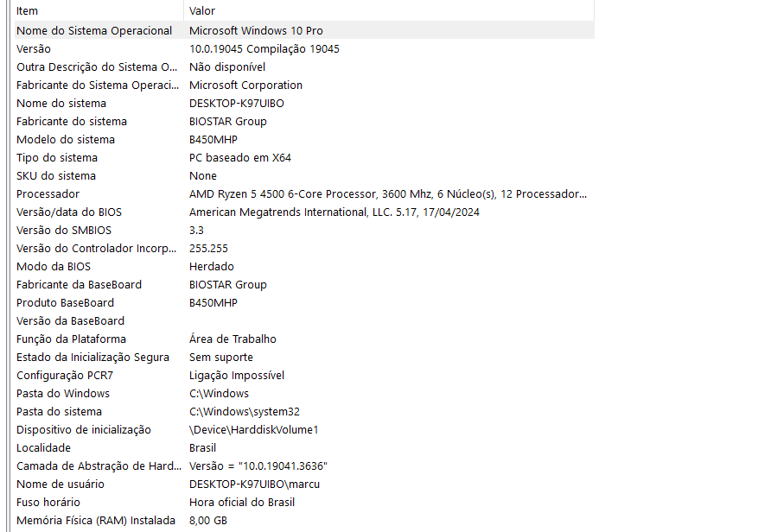The width and height of the screenshot is (777, 532).
Task: Select the Versão row showing 10.0.19045
Action: coord(304,48)
